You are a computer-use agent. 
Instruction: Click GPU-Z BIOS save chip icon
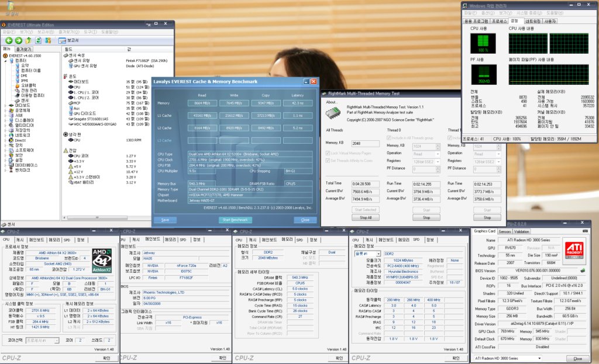583,270
